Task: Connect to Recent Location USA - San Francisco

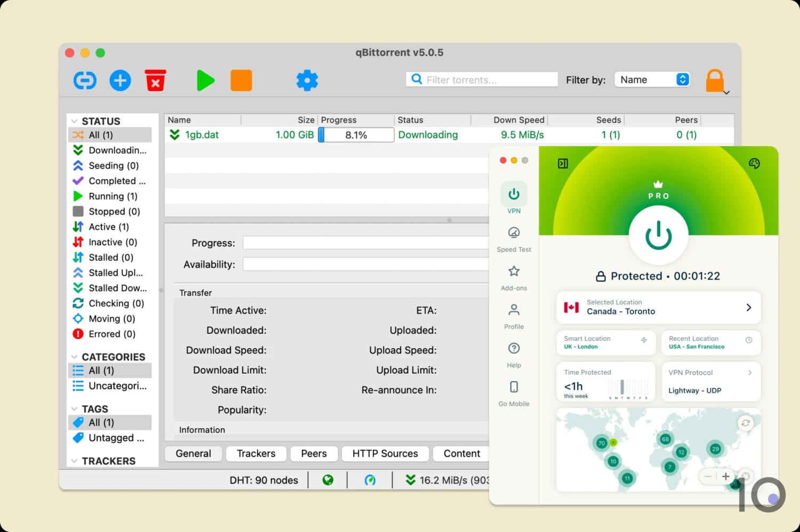Action: pos(711,343)
